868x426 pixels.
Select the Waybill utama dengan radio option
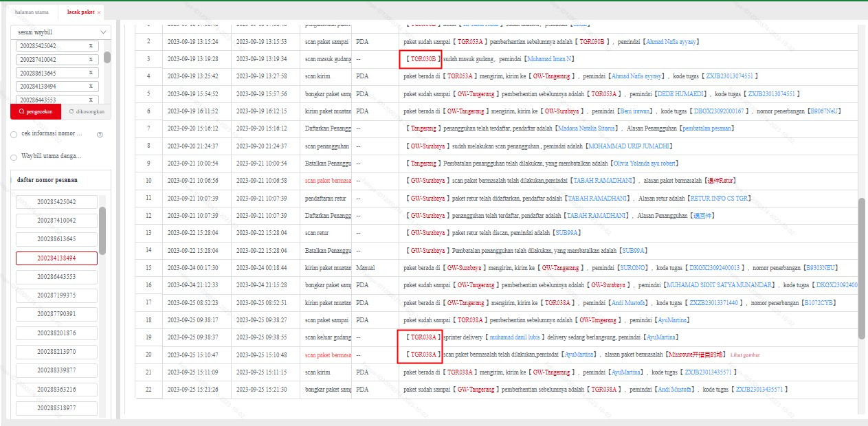click(14, 157)
